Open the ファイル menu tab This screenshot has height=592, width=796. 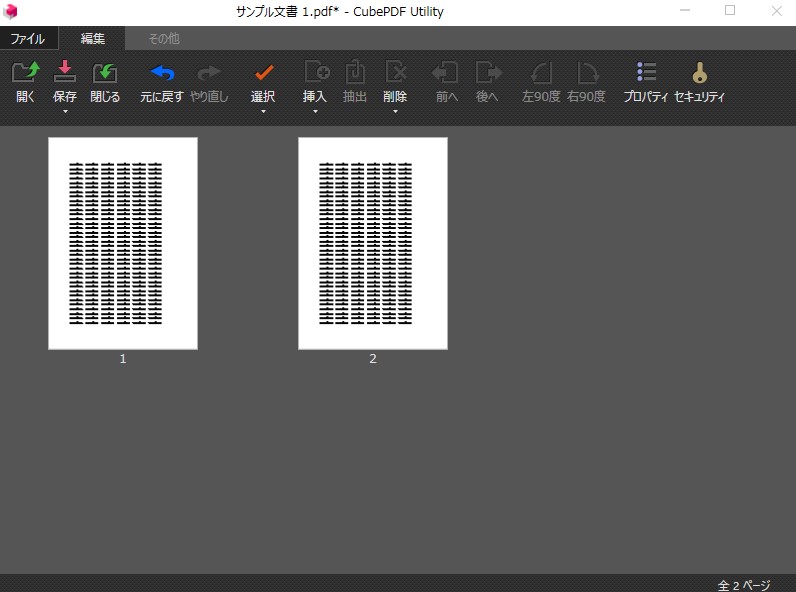(x=28, y=39)
